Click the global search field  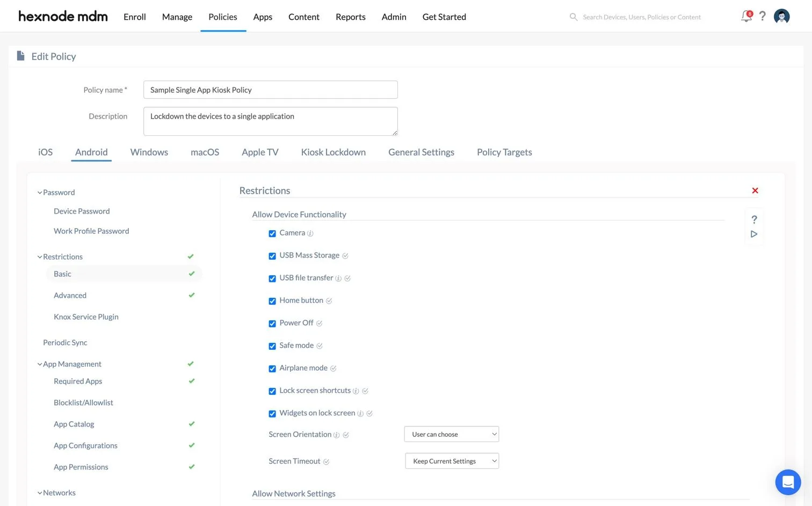642,17
